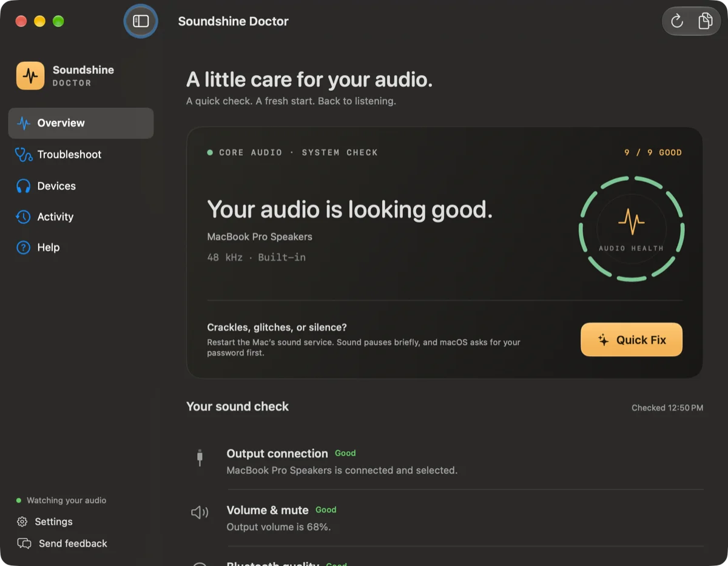The width and height of the screenshot is (728, 566).
Task: Click the copy report icon in toolbar
Action: click(705, 21)
